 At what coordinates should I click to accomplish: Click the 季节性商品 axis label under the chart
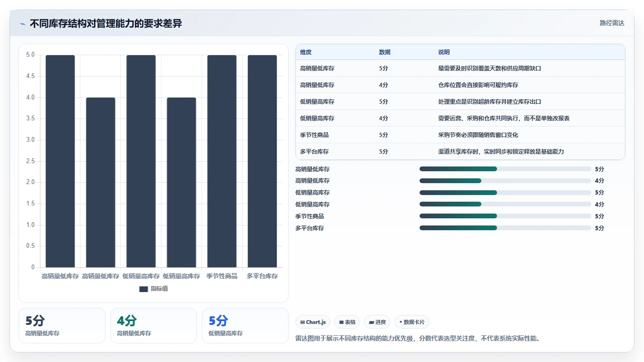(x=222, y=276)
